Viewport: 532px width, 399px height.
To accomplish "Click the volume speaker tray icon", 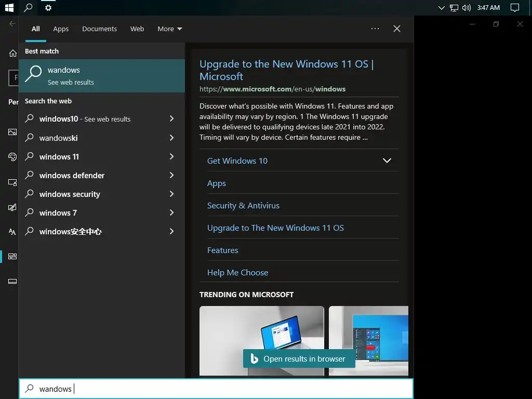I will click(467, 7).
